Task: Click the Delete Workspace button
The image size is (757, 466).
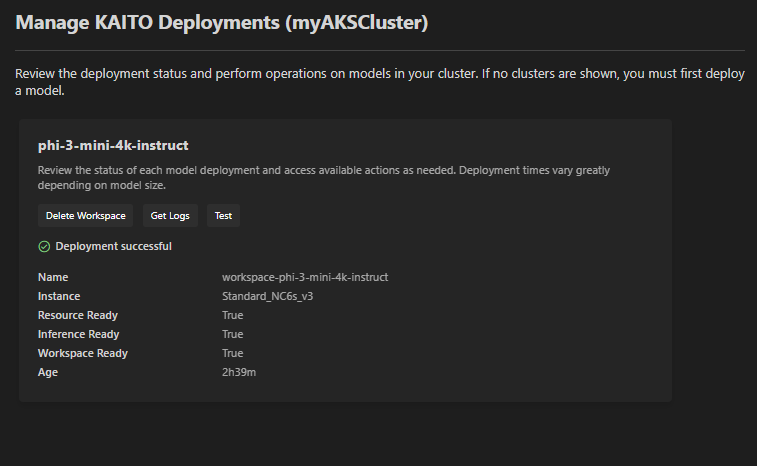Action: (x=85, y=215)
